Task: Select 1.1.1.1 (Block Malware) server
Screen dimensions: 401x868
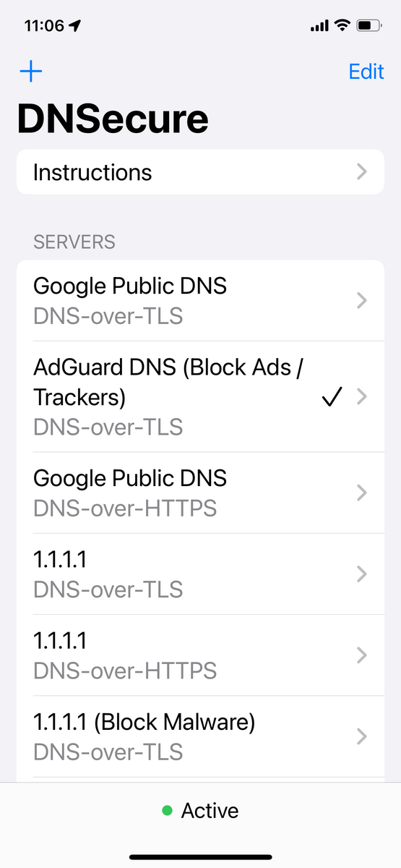Action: pyautogui.click(x=200, y=736)
